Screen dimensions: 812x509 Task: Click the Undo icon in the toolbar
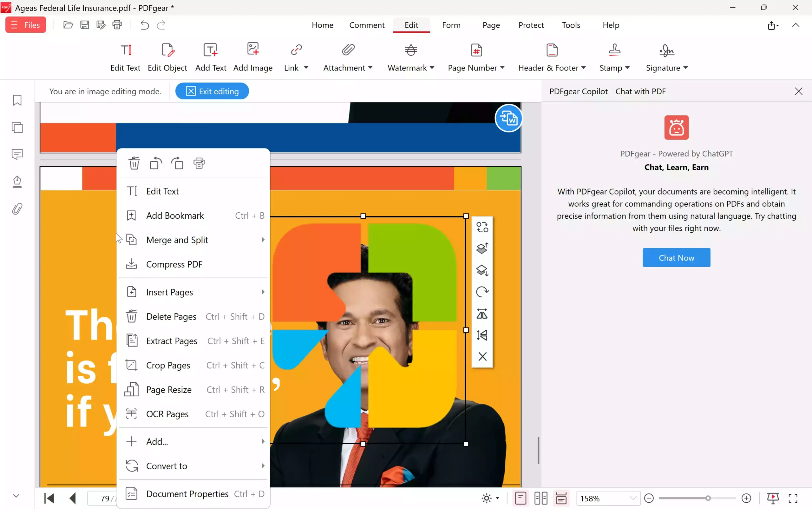pyautogui.click(x=144, y=25)
